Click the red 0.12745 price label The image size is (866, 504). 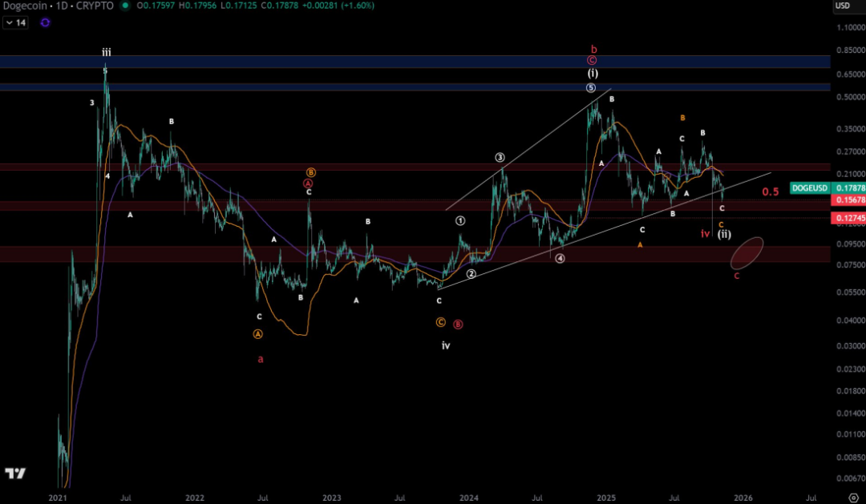point(847,218)
